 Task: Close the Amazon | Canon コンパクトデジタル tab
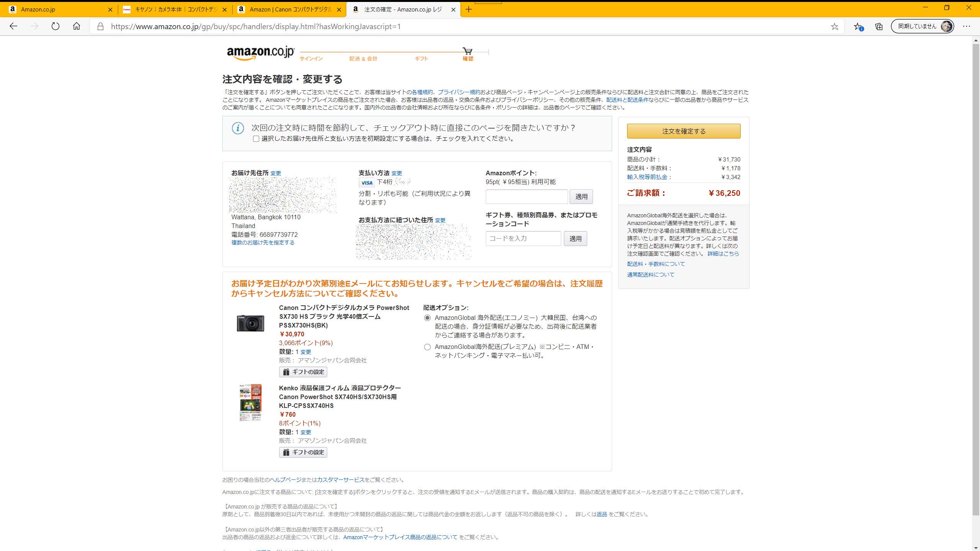click(x=339, y=10)
